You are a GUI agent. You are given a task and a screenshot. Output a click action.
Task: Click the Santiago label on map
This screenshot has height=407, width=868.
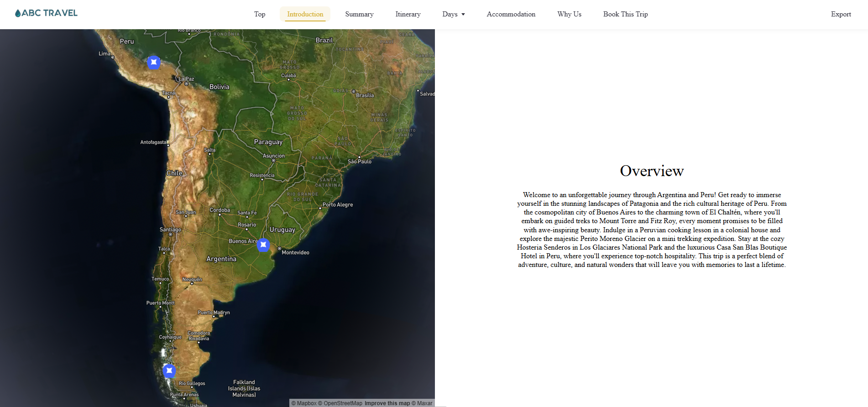(170, 230)
